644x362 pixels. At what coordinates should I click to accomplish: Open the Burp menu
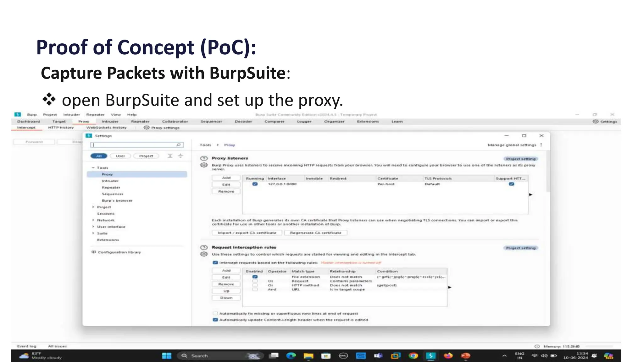32,115
